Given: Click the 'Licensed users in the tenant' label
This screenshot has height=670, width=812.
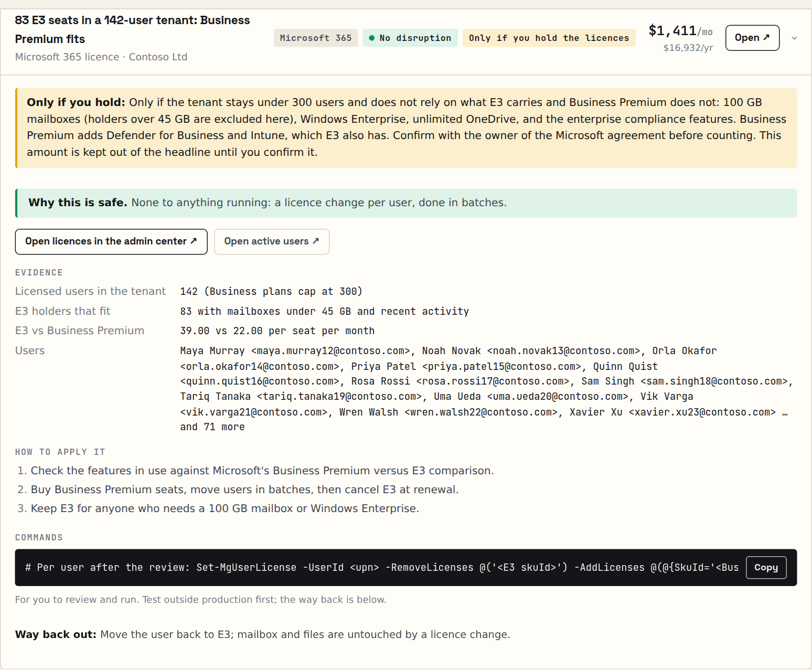Looking at the screenshot, I should (x=90, y=291).
